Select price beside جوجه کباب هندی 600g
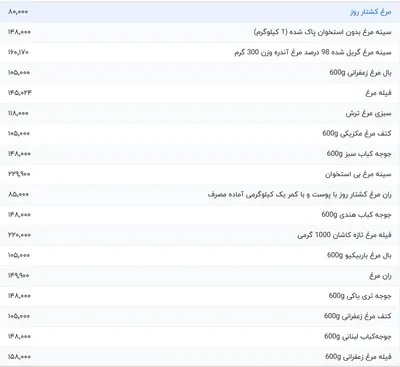 [19, 214]
